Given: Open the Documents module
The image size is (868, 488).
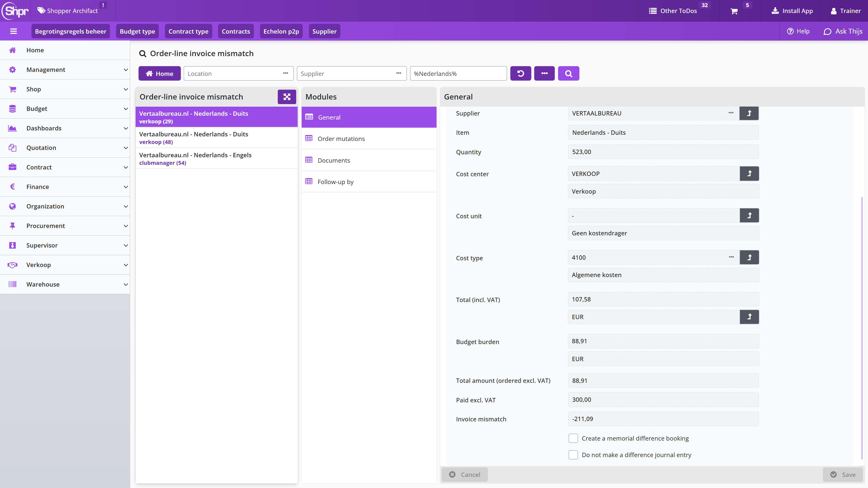Looking at the screenshot, I should (369, 160).
